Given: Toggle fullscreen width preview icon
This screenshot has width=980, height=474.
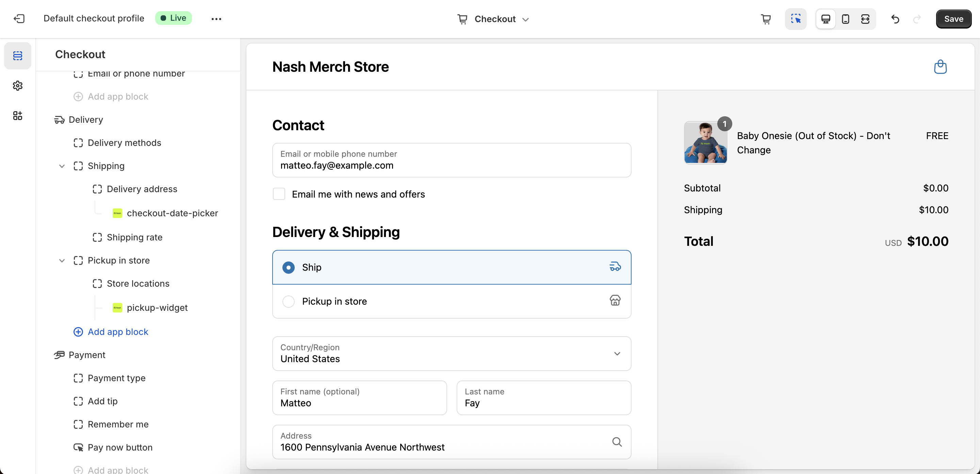Looking at the screenshot, I should point(865,19).
